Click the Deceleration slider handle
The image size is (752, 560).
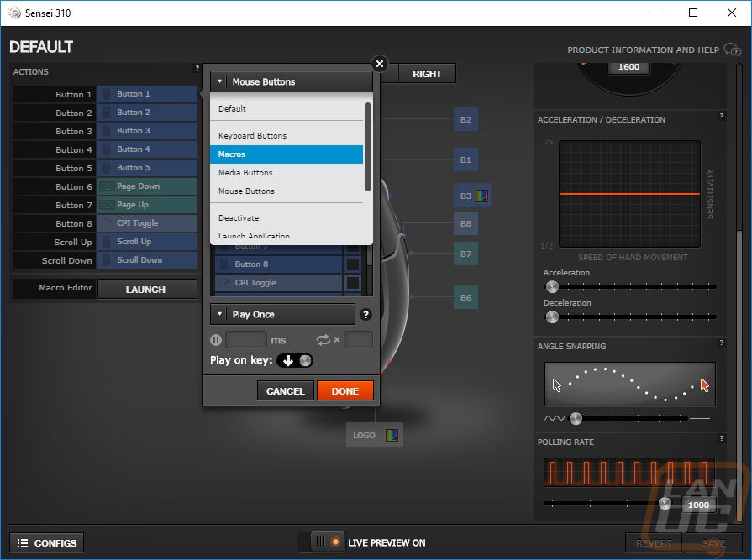pyautogui.click(x=552, y=317)
